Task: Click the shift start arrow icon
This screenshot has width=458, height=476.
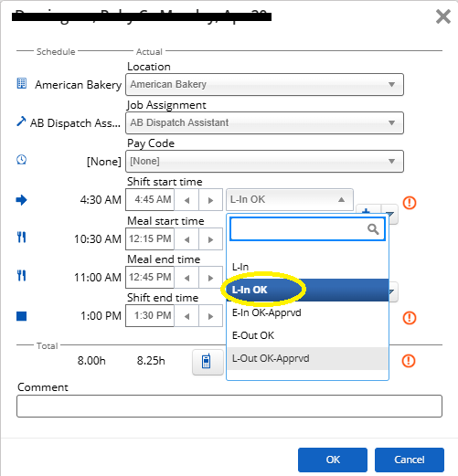Action: tap(21, 200)
